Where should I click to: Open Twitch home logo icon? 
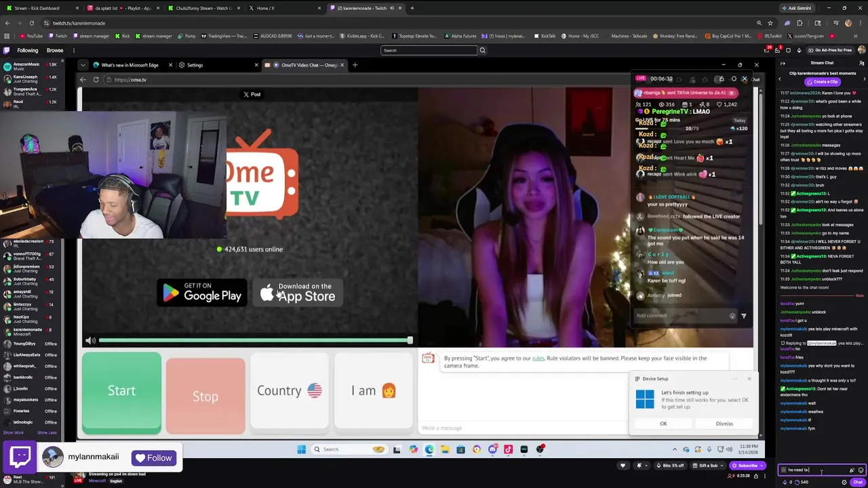click(7, 50)
